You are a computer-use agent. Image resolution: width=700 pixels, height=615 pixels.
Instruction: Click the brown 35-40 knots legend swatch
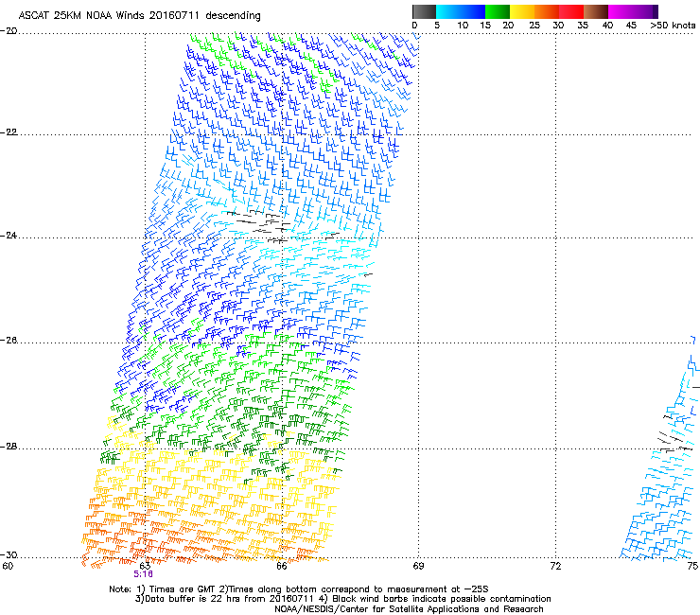point(596,11)
